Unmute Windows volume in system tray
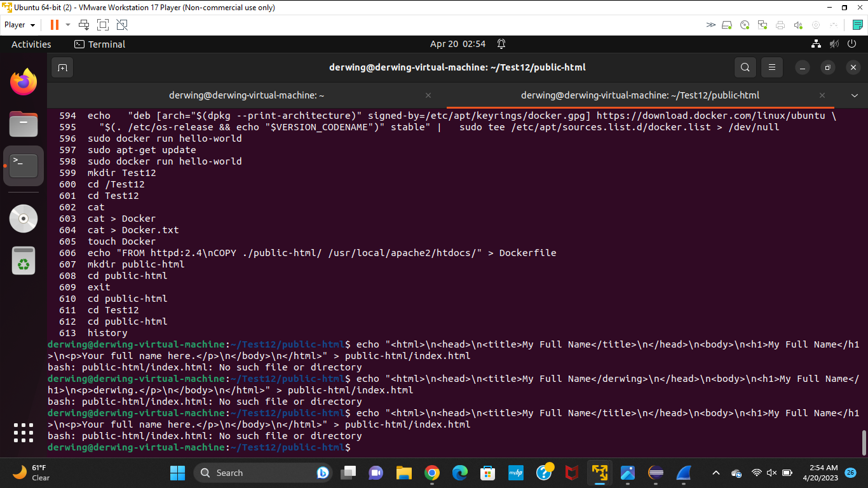The height and width of the screenshot is (488, 868). pos(771,473)
